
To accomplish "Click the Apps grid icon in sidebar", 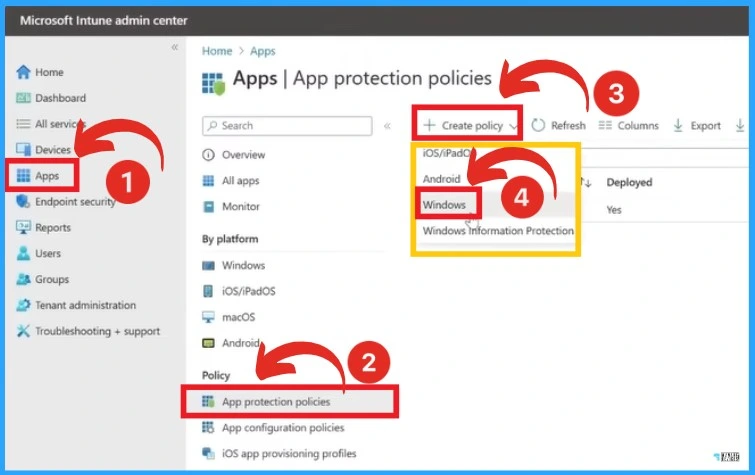I will pos(23,175).
